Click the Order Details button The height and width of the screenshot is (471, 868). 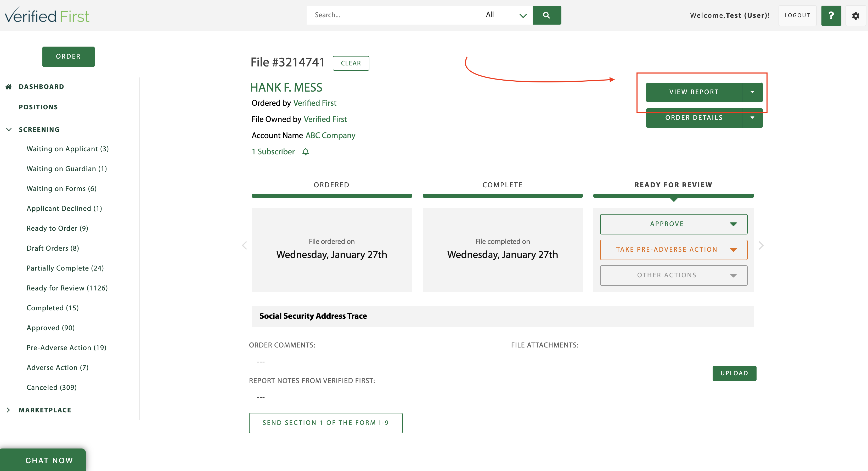[x=694, y=118]
